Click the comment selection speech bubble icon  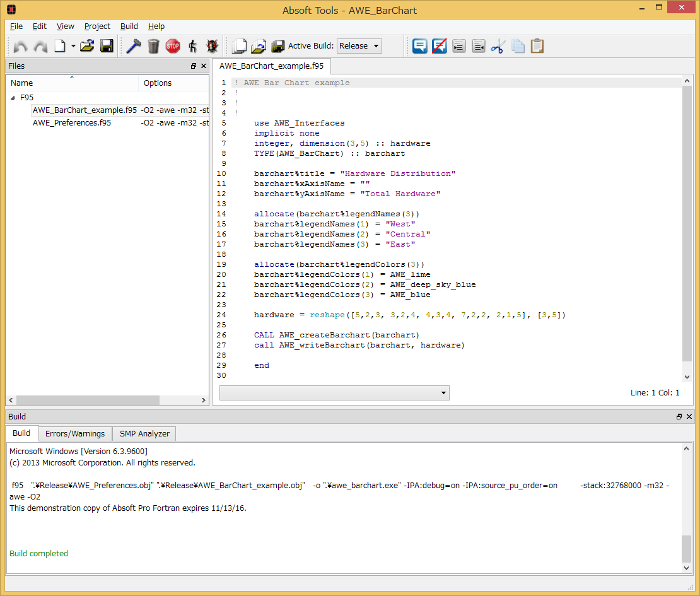419,46
